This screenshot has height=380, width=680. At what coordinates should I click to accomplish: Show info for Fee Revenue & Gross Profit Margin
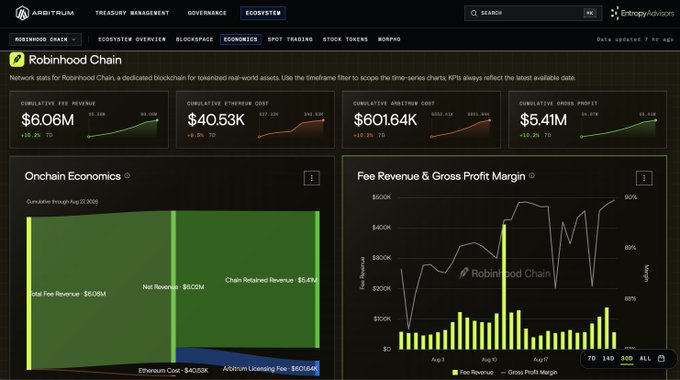tap(532, 176)
